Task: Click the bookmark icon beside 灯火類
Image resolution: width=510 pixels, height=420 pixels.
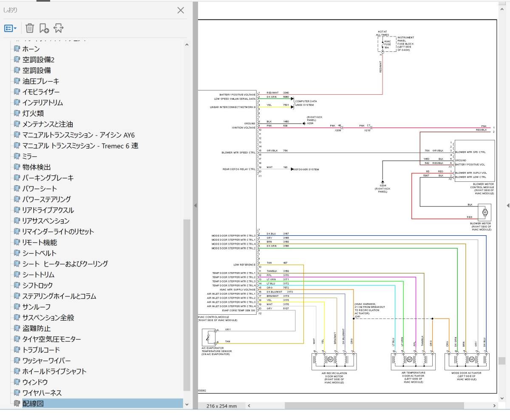Action: 17,113
